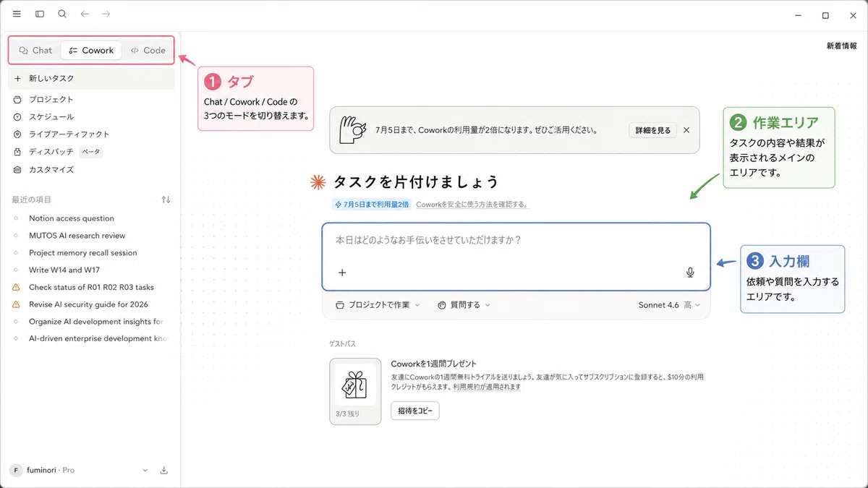Screen dimensions: 868x488
Task: Open the hamburger menu icon
Action: [17, 14]
